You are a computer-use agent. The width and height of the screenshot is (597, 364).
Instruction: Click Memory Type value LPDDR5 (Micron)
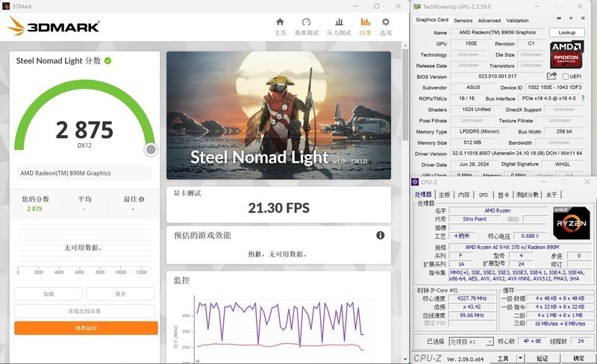coord(479,131)
